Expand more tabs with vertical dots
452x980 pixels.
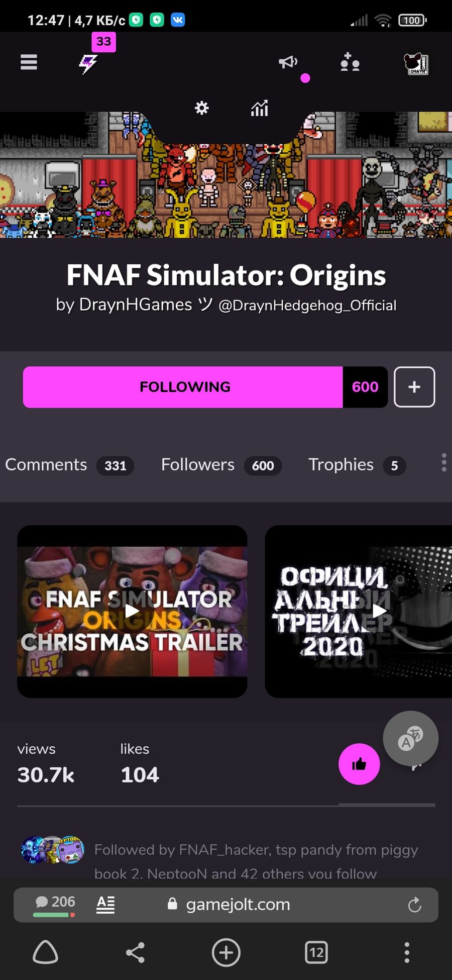(x=444, y=462)
